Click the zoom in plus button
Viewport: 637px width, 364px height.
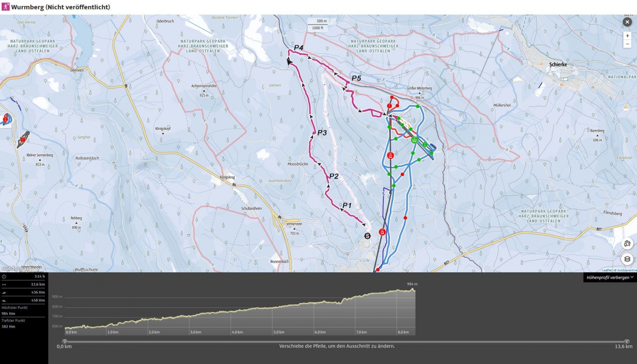(x=627, y=36)
